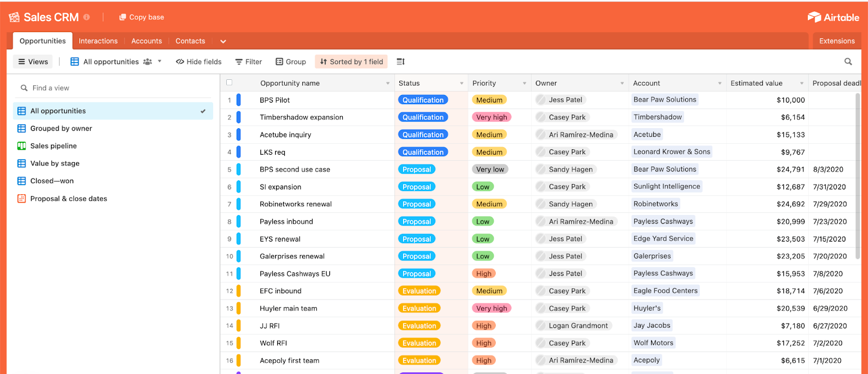
Task: Click Qualification status of Timbershadow expansion
Action: click(x=423, y=117)
